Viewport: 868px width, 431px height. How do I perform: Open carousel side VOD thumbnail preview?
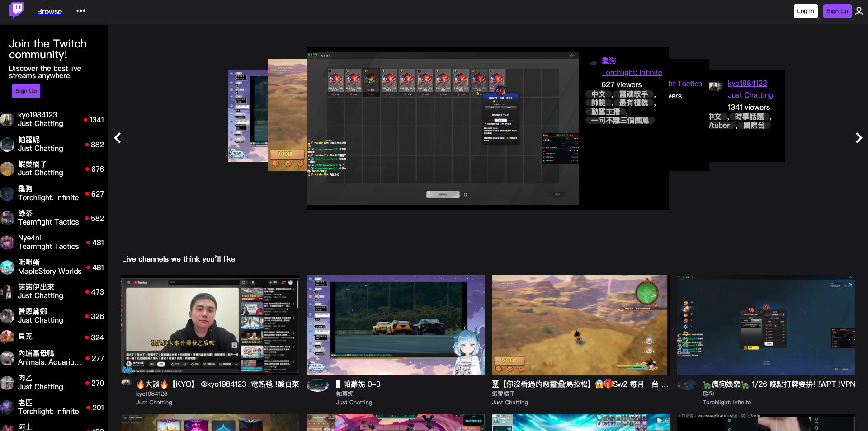coord(288,115)
